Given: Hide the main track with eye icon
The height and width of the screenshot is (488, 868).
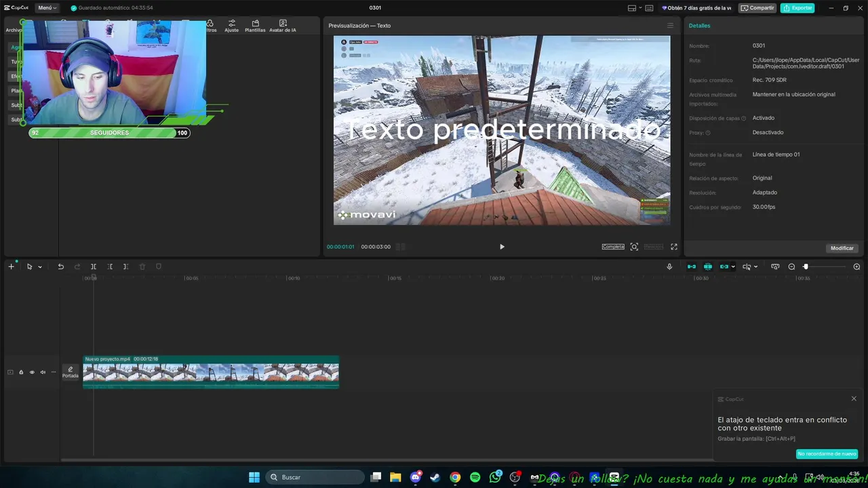Looking at the screenshot, I should [x=32, y=372].
